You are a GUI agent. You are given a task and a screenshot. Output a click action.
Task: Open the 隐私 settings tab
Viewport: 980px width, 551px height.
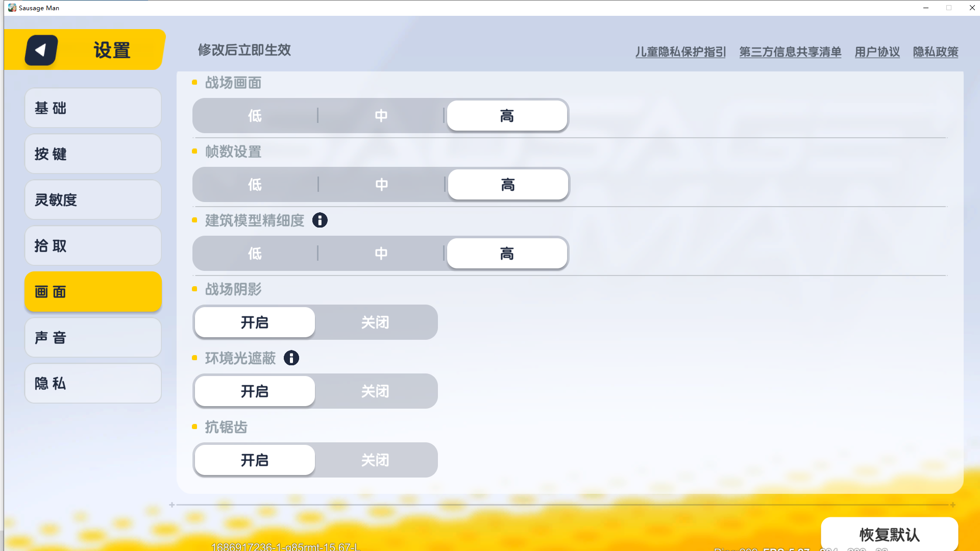point(93,384)
